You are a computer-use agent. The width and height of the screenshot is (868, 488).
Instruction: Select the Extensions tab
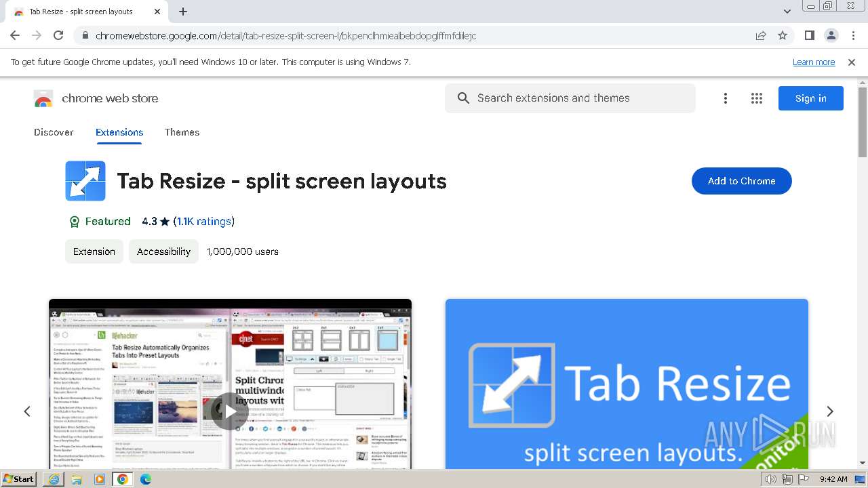pyautogui.click(x=119, y=132)
